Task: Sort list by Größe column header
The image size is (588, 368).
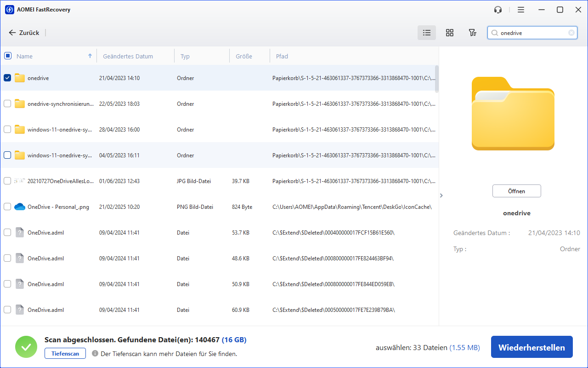Action: [244, 56]
